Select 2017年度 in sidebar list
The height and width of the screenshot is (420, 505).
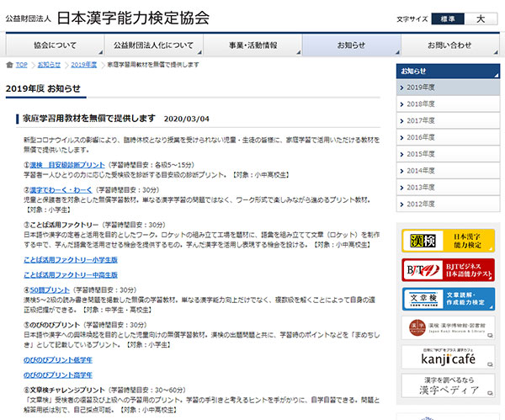point(448,121)
